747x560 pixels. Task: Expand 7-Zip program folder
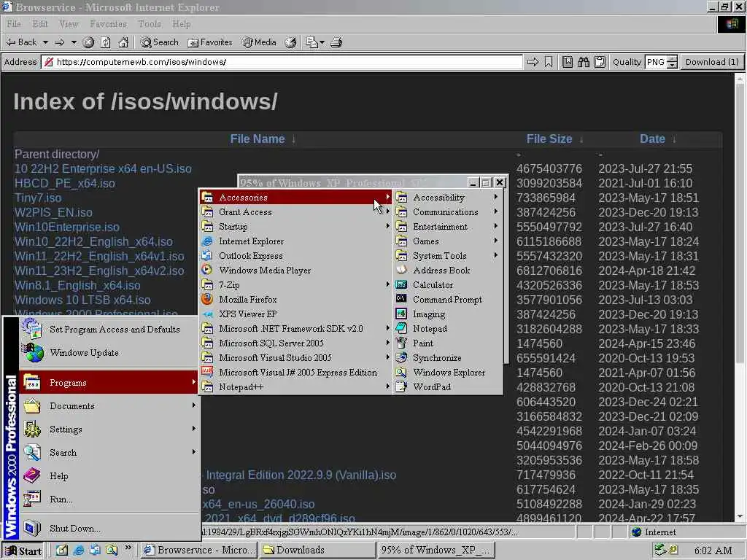(x=295, y=285)
